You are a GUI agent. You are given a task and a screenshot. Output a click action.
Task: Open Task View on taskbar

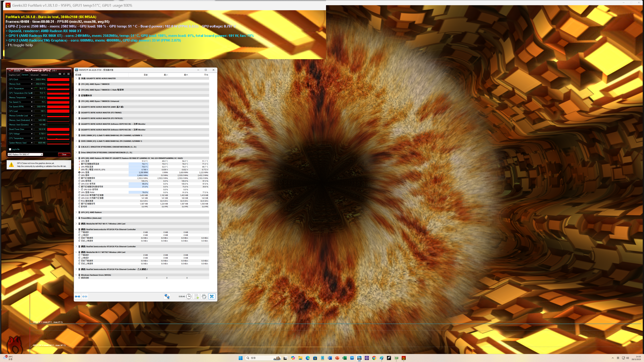[285, 358]
